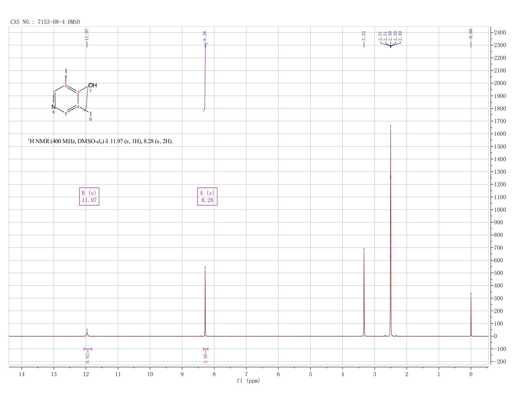Select the 2.00 integral value
532x411 pixels.
[205, 358]
